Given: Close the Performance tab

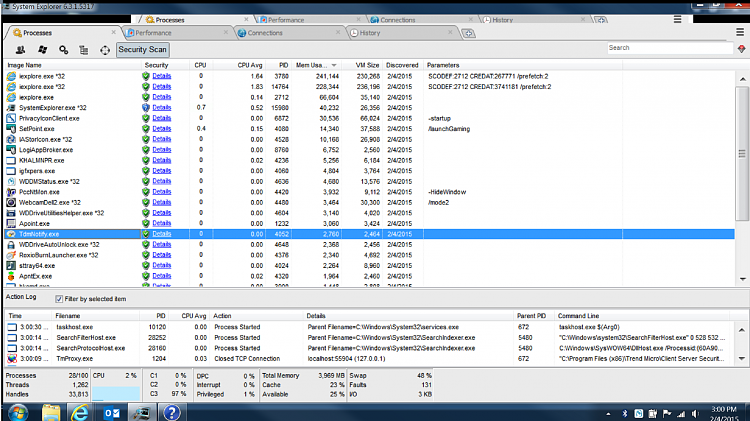Looking at the screenshot, I should tap(226, 33).
